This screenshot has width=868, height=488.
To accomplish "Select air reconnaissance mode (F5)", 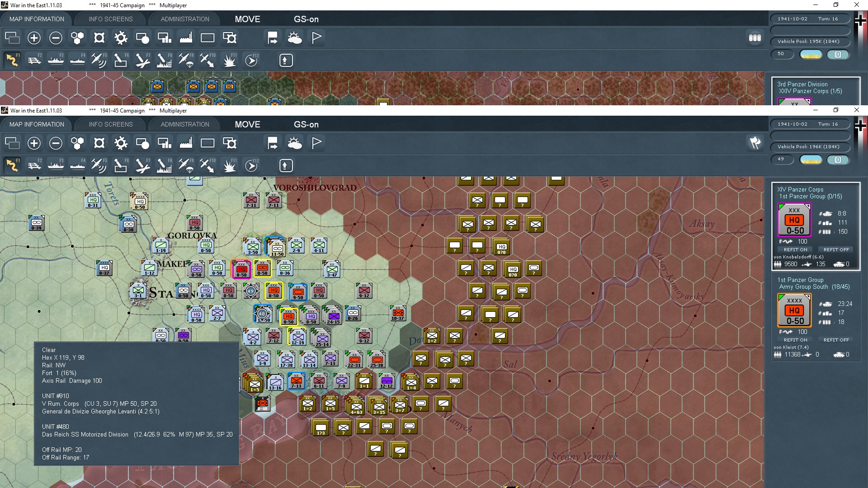I will 99,165.
